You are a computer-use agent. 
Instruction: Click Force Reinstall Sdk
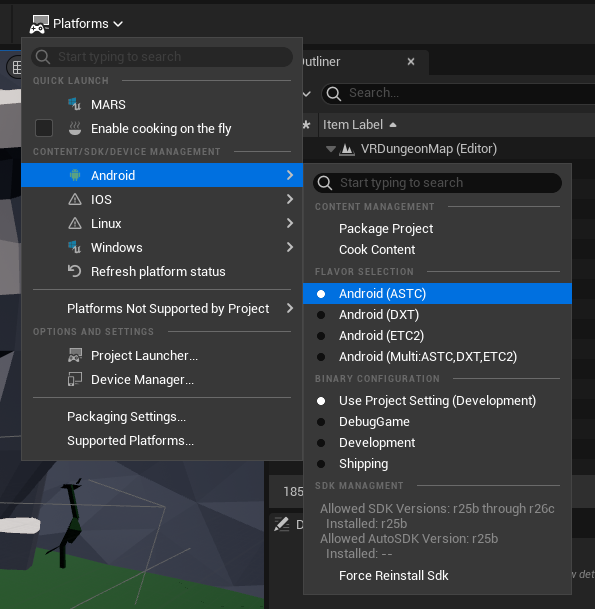click(437, 576)
